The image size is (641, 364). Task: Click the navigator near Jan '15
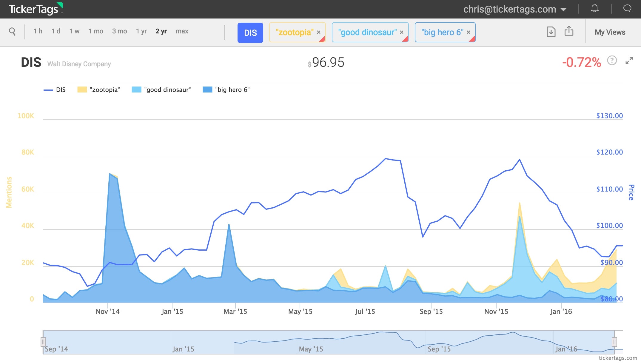183,349
